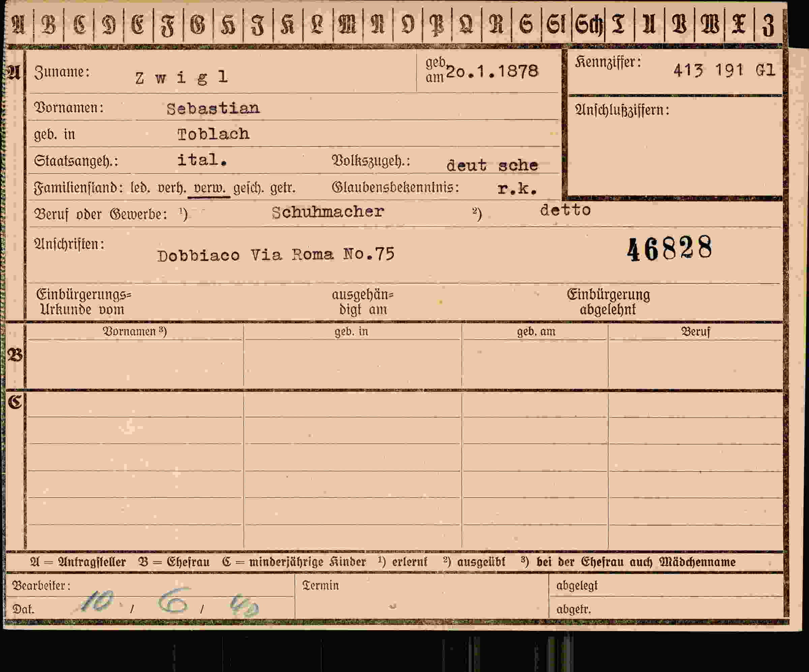Select the "Bearbeiter:" label
809x672 pixels.
click(41, 586)
